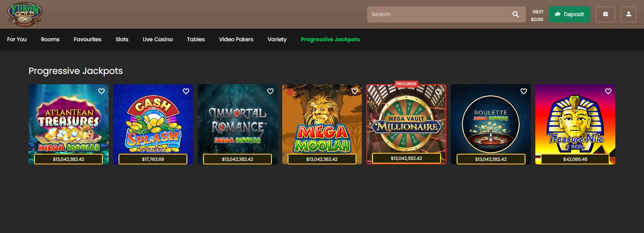Image resolution: width=644 pixels, height=233 pixels.
Task: Favourite the Mega Vault Millionaire heart
Action: point(439,91)
